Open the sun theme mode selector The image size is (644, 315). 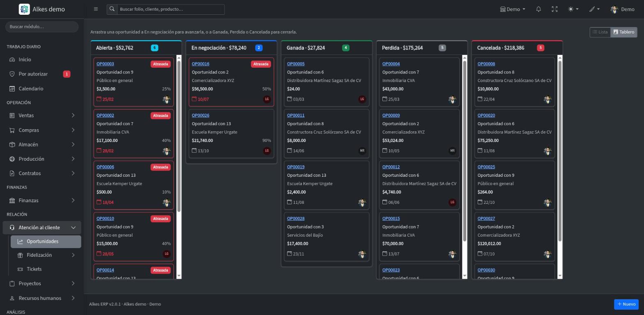[573, 9]
